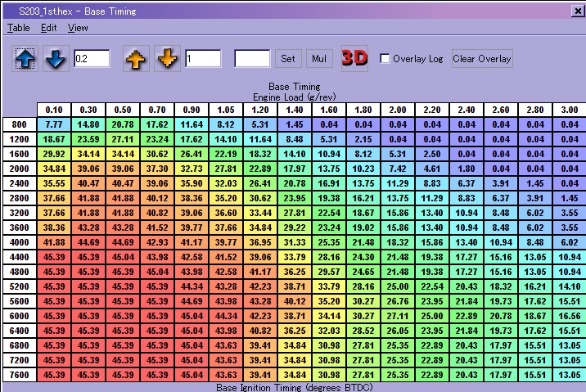Select the 5600 RPM row header
The width and height of the screenshot is (586, 392).
pyautogui.click(x=20, y=301)
